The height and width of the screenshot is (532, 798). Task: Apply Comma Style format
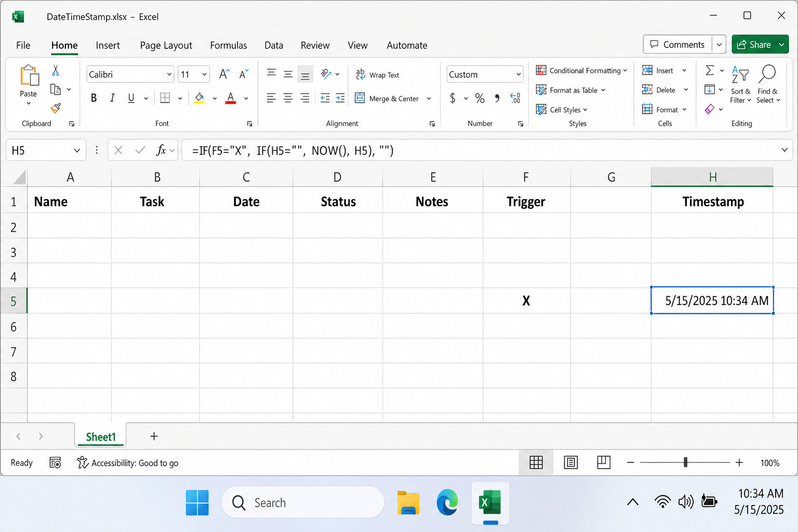[x=497, y=98]
